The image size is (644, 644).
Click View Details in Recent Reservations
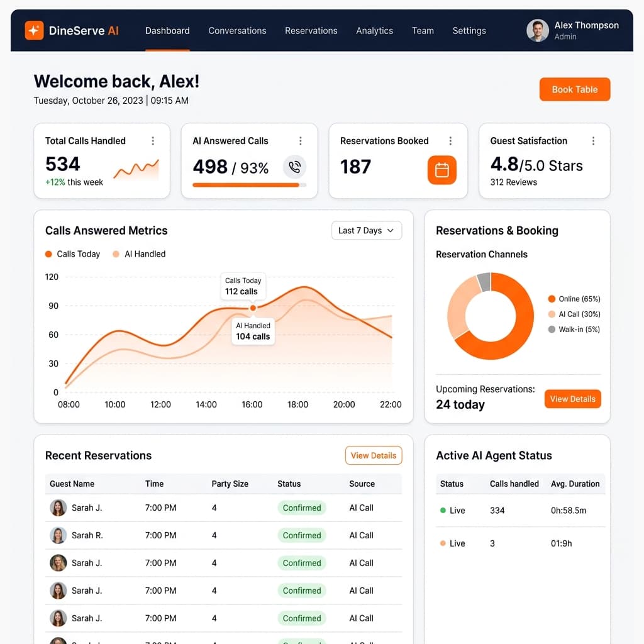pos(374,455)
